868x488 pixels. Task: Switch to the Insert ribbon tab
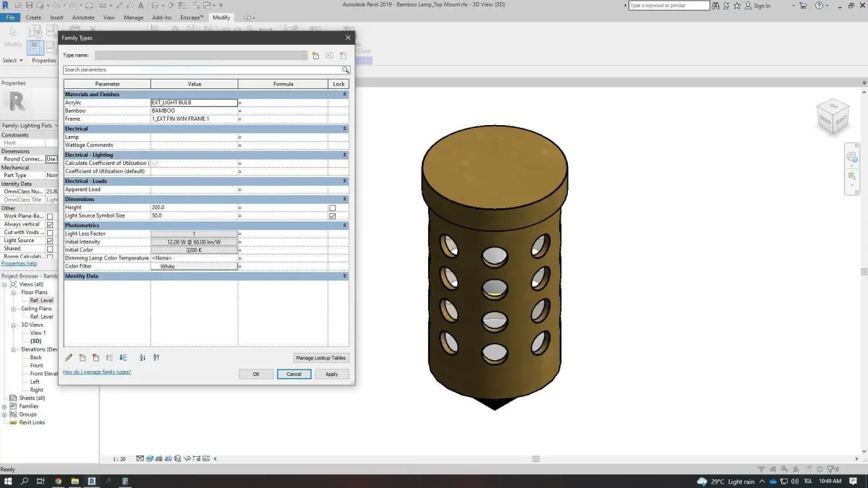[x=56, y=17]
